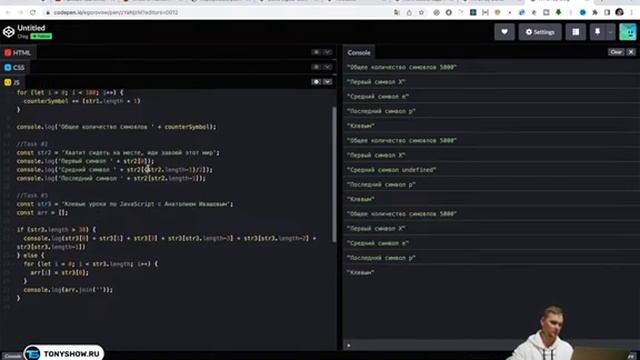The width and height of the screenshot is (640, 360).
Task: Click the blue circle extension icon
Action: [582, 13]
